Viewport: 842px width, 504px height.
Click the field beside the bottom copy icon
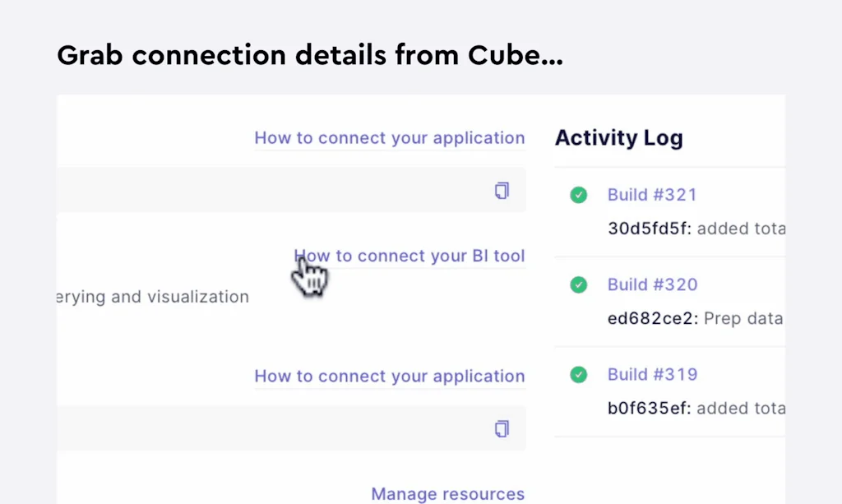(288, 428)
